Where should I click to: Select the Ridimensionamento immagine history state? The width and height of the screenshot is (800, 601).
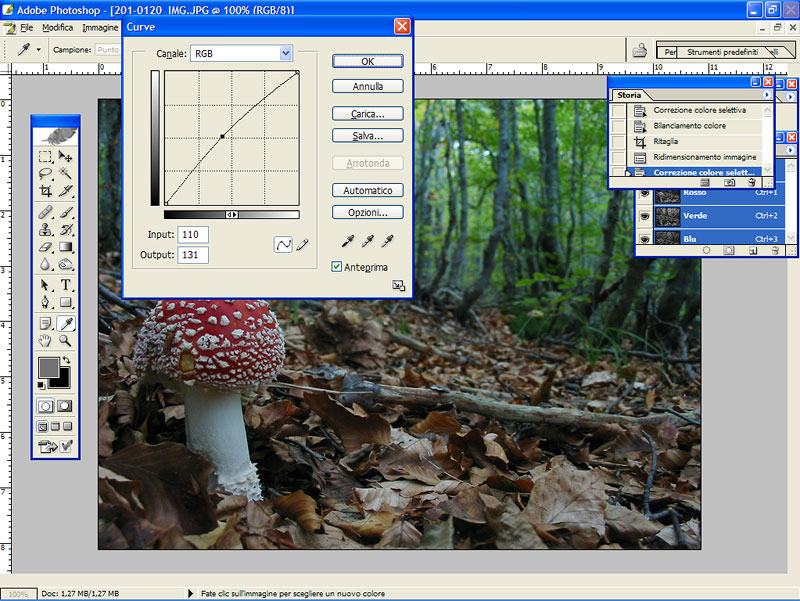pyautogui.click(x=692, y=157)
